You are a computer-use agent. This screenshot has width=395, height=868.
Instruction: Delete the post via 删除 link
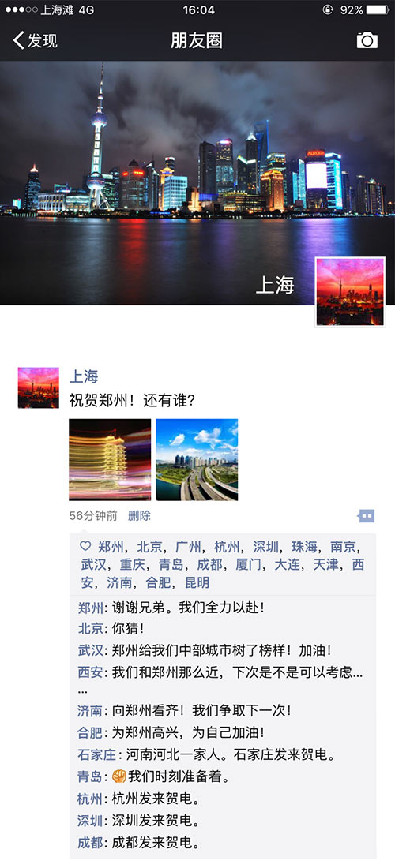point(139,516)
